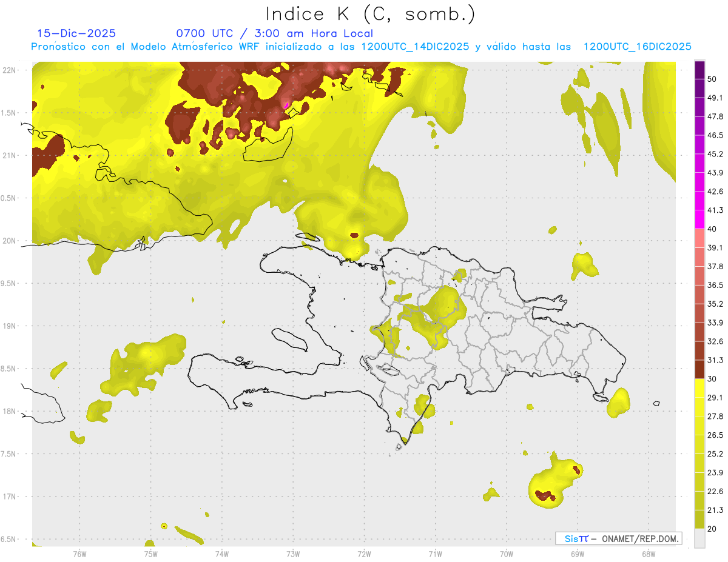The height and width of the screenshot is (562, 728).
Task: Select the date label "15-Dic-2025"
Action: pos(76,33)
